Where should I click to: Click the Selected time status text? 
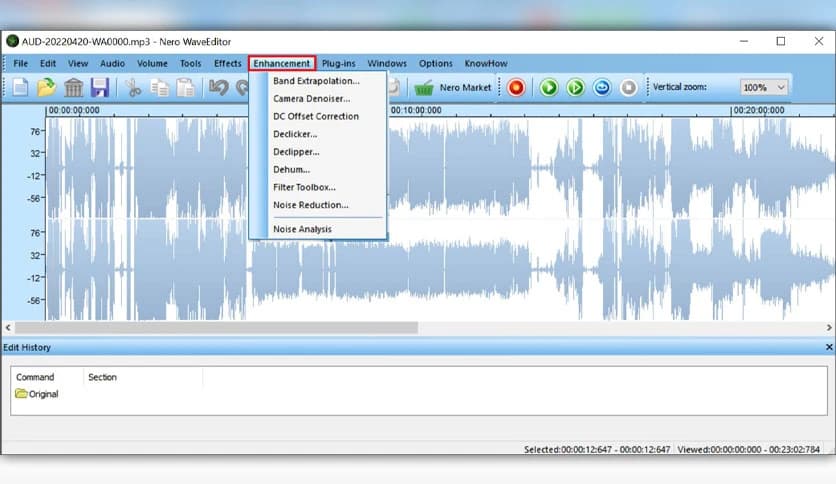pos(597,449)
